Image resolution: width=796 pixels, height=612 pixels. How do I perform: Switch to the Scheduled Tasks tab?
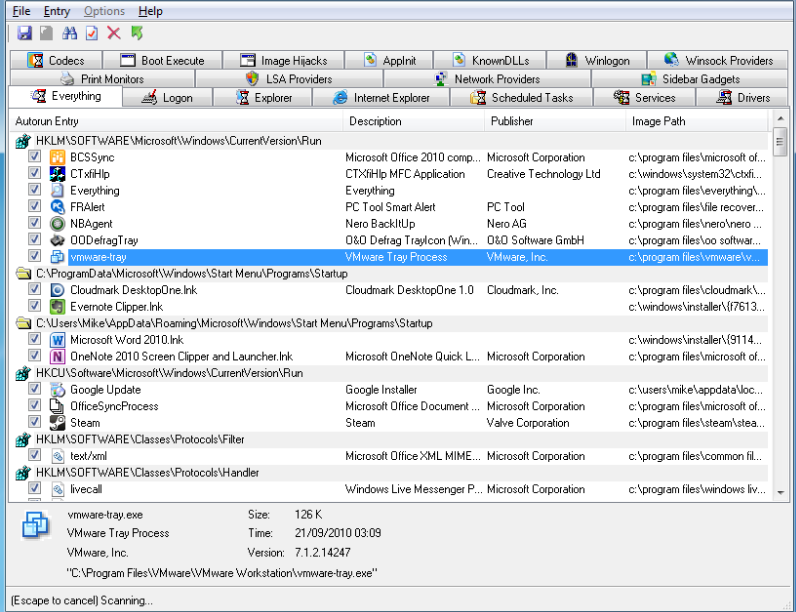pos(522,97)
